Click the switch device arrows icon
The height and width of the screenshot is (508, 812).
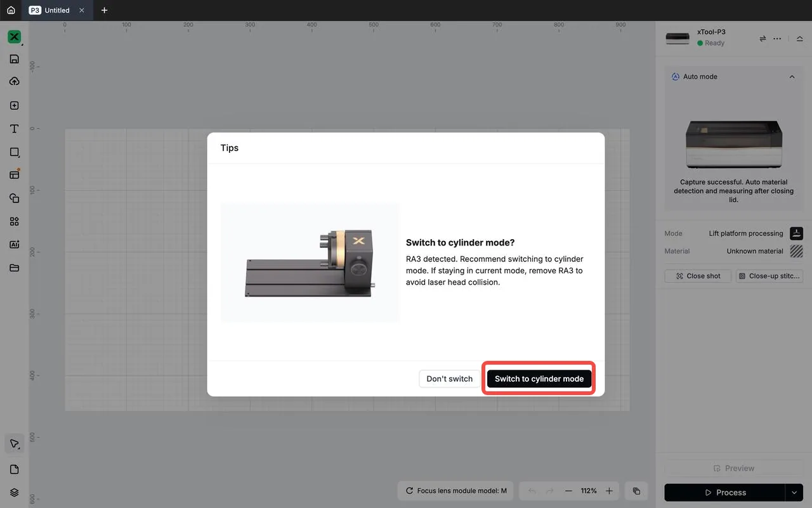(763, 39)
